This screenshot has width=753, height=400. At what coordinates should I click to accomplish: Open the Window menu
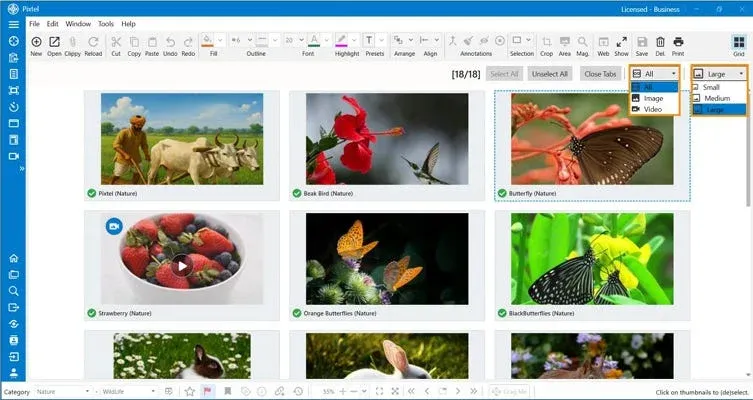coord(78,24)
